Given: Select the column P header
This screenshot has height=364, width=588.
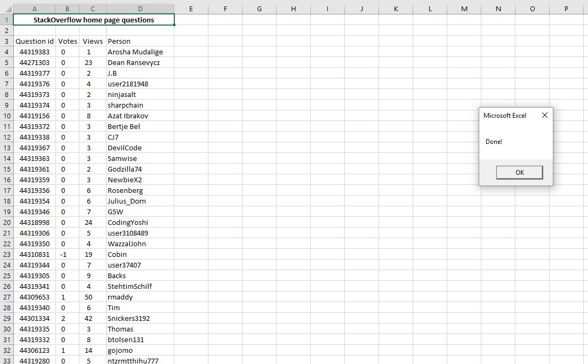Looking at the screenshot, I should click(x=566, y=9).
